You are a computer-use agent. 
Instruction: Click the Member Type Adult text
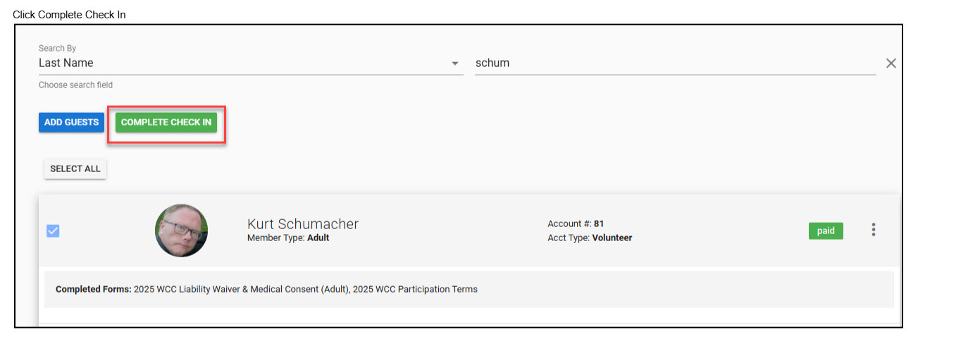288,238
